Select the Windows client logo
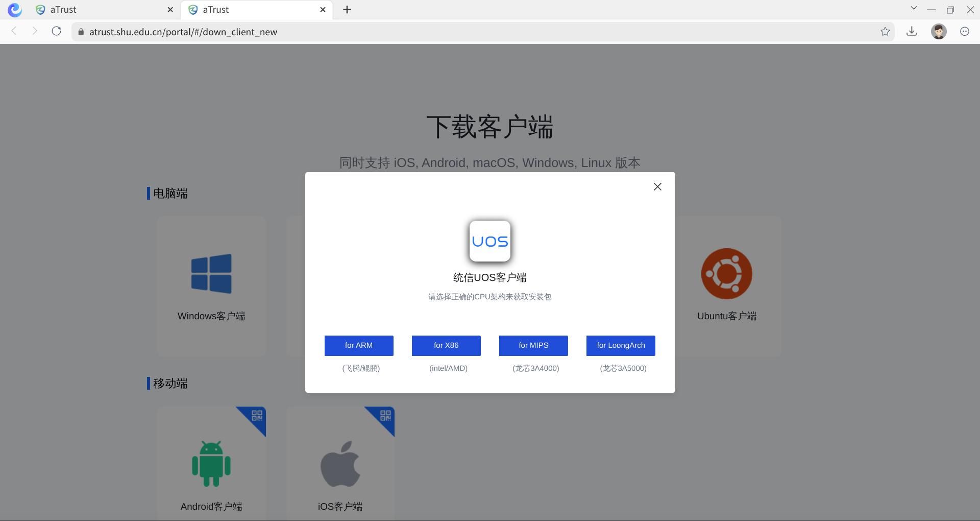Viewport: 980px width, 521px height. (x=211, y=274)
